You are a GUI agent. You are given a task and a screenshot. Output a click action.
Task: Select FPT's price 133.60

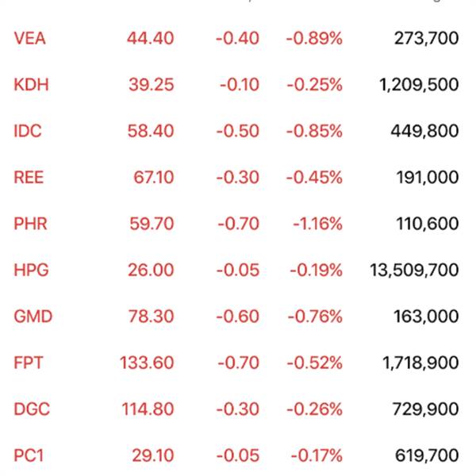pyautogui.click(x=147, y=363)
